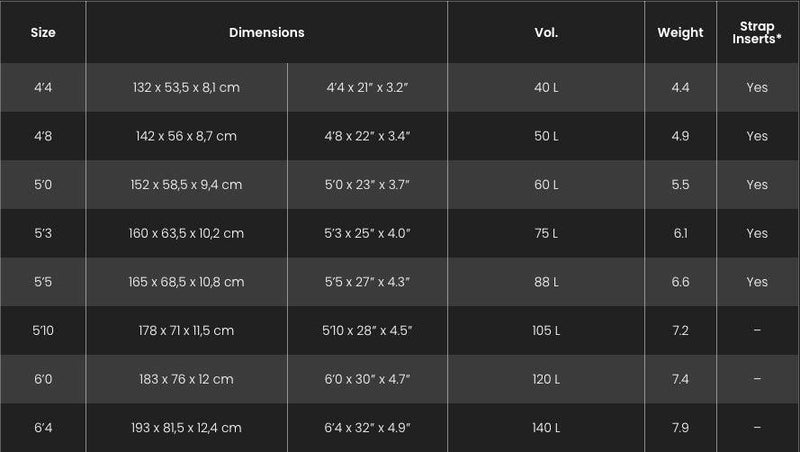
Task: Click the 88 L volume cell
Action: coord(546,282)
